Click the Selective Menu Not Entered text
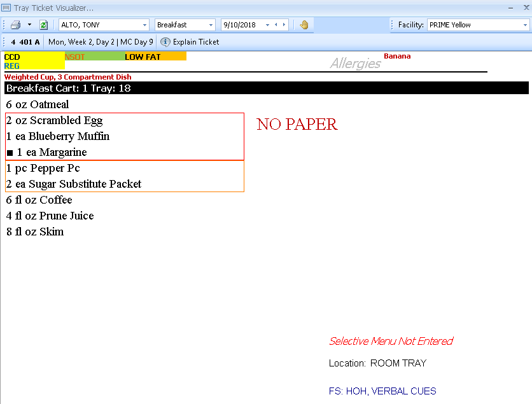Screen dimensions: 532x404 click(x=391, y=341)
